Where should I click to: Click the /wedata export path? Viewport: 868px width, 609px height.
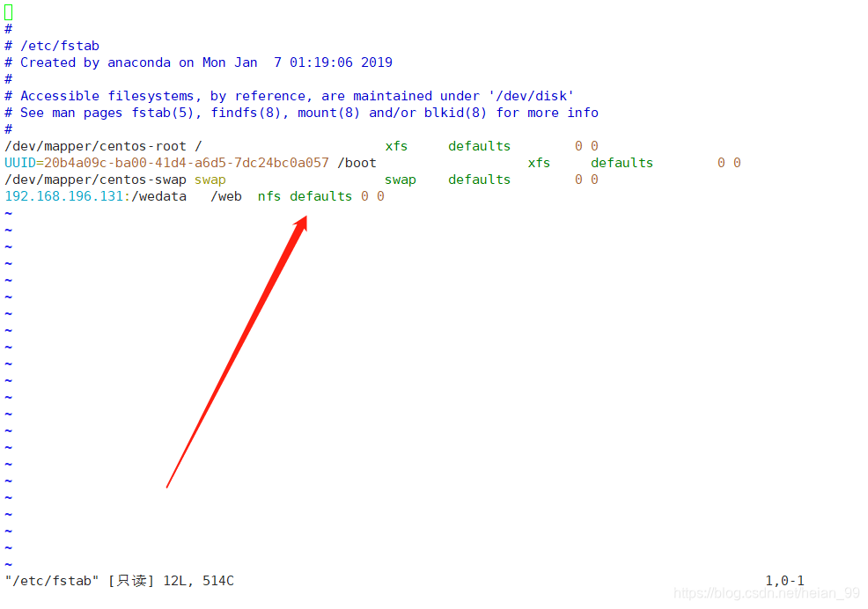pyautogui.click(x=158, y=196)
